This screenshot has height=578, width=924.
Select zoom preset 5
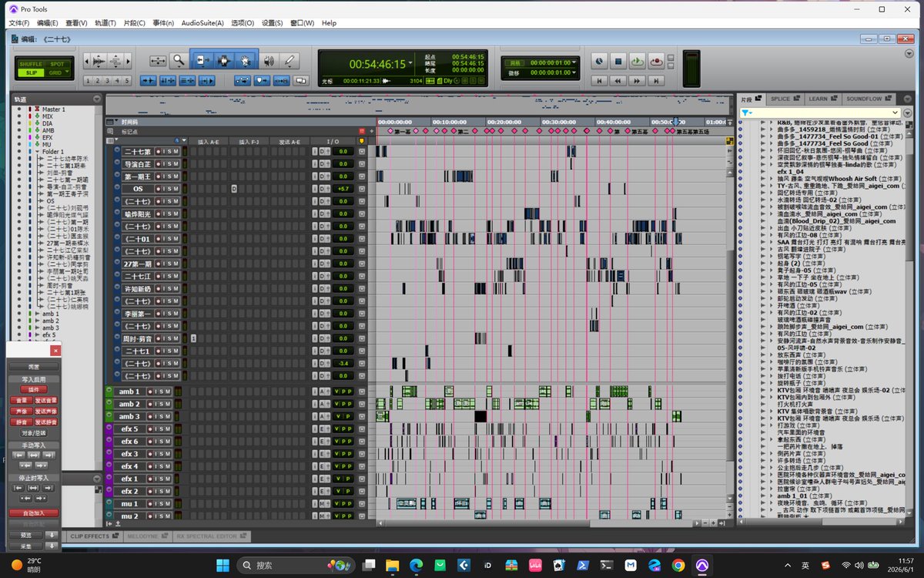128,80
